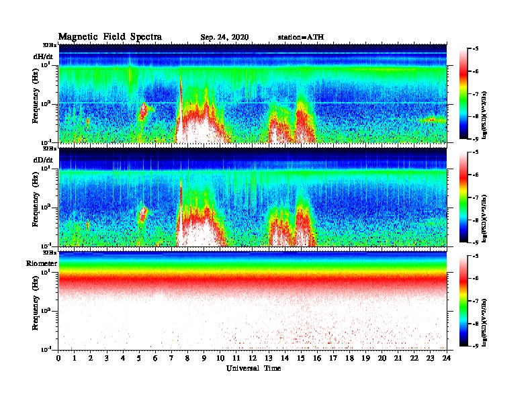Click the '-9' value on dH/dt color scale

(x=476, y=139)
